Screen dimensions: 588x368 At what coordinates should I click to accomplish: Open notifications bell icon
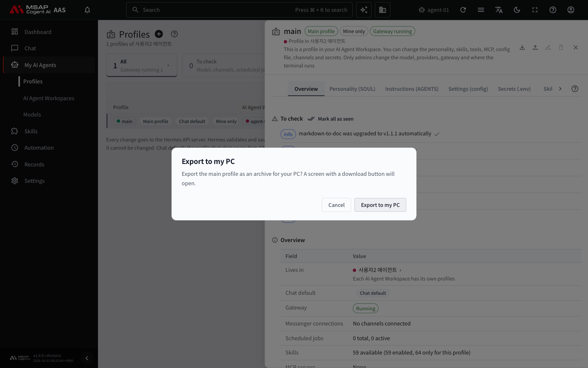(87, 10)
